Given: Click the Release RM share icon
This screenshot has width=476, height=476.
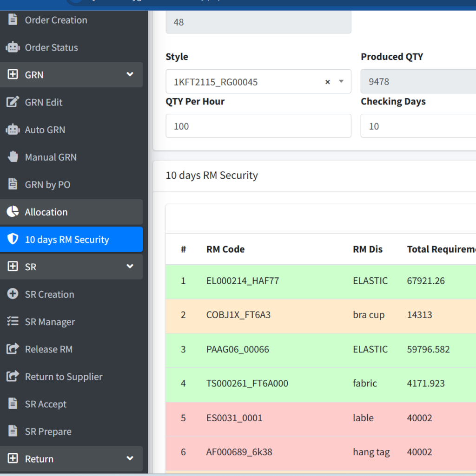Looking at the screenshot, I should 13,349.
